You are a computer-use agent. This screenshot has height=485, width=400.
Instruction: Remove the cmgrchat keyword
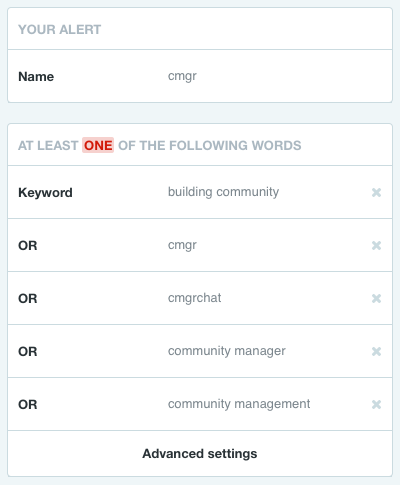pyautogui.click(x=376, y=298)
